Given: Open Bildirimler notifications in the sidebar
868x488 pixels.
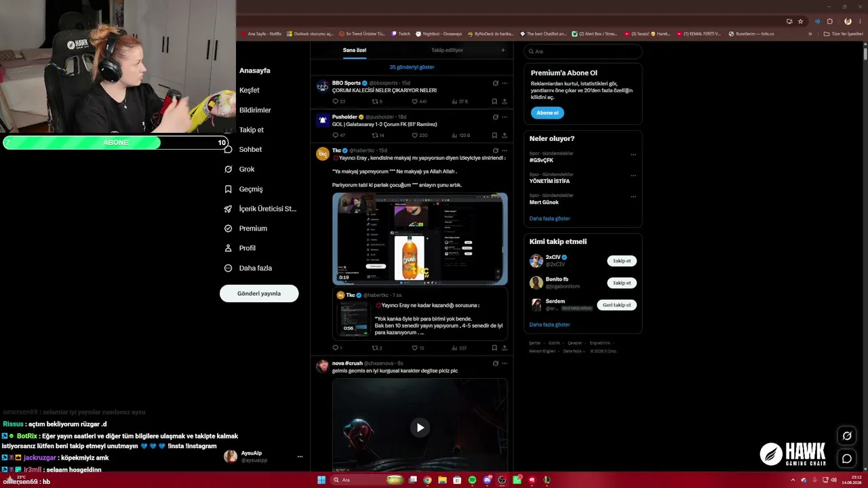Looking at the screenshot, I should [255, 110].
